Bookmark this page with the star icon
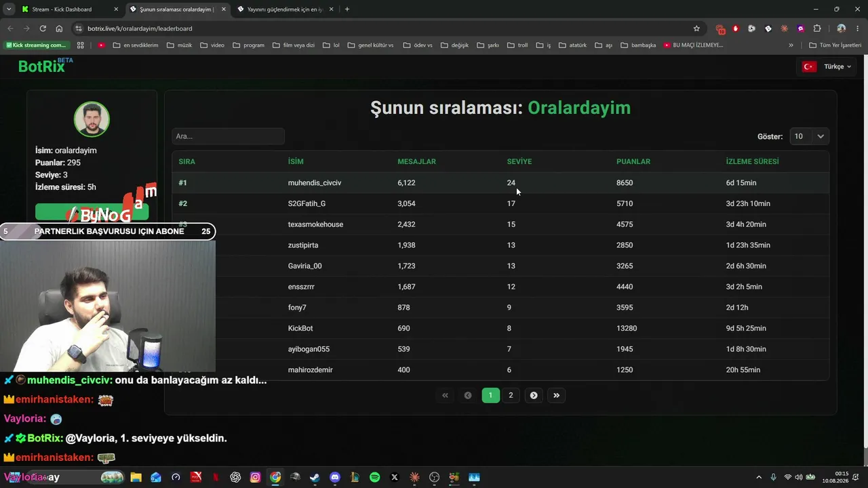Image resolution: width=868 pixels, height=488 pixels. click(696, 28)
